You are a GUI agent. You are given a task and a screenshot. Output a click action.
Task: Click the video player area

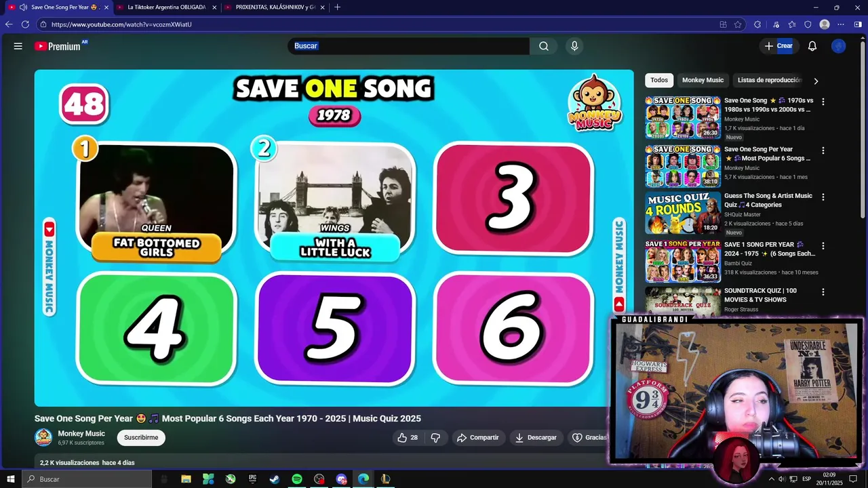pos(334,238)
